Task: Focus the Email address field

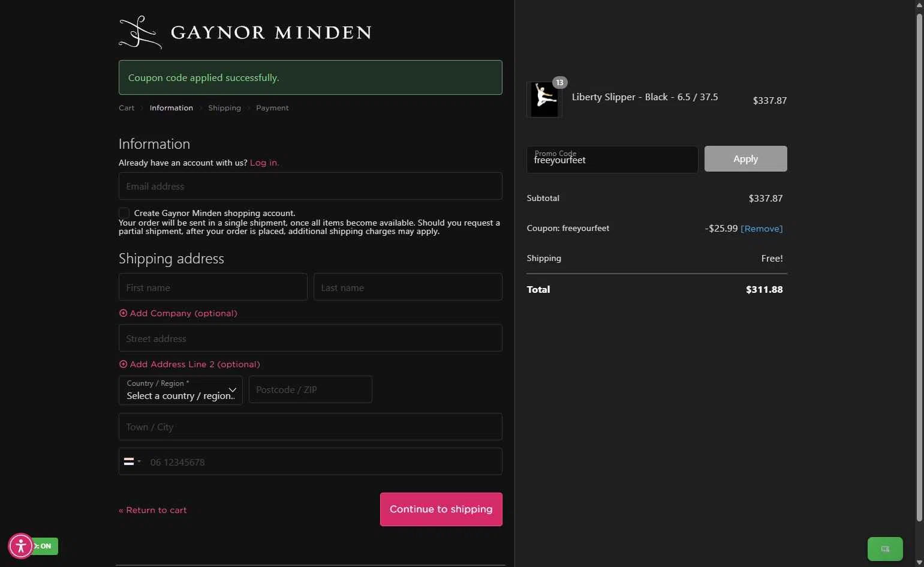Action: (x=311, y=186)
